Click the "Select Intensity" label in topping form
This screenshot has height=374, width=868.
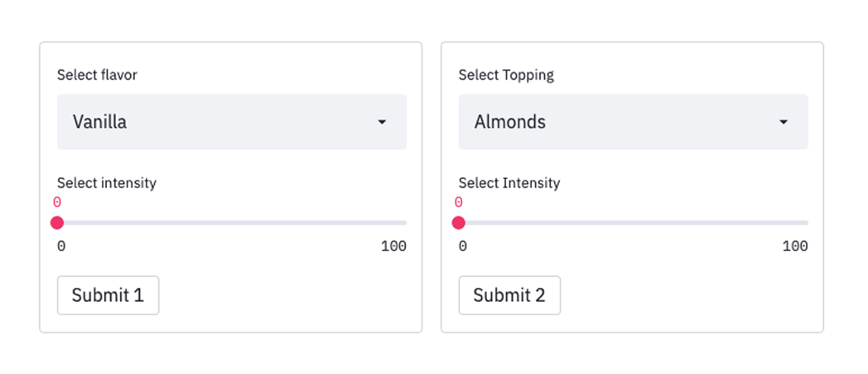(509, 182)
